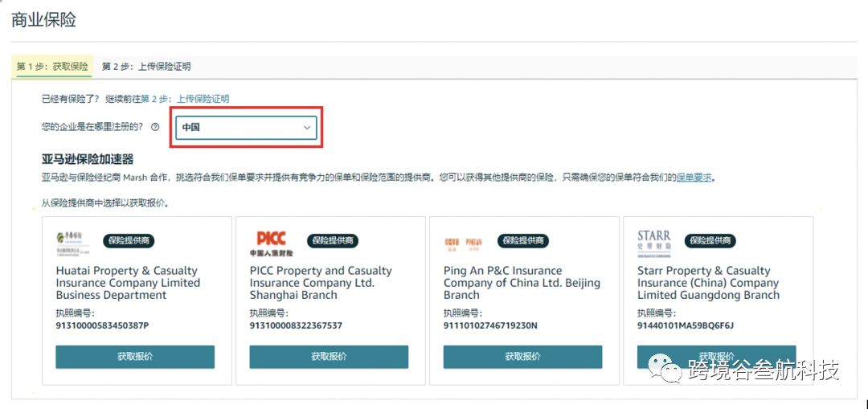Click 获取报价 under Starr Guangdong Branch
Screen dimensions: 868x409
(x=716, y=357)
